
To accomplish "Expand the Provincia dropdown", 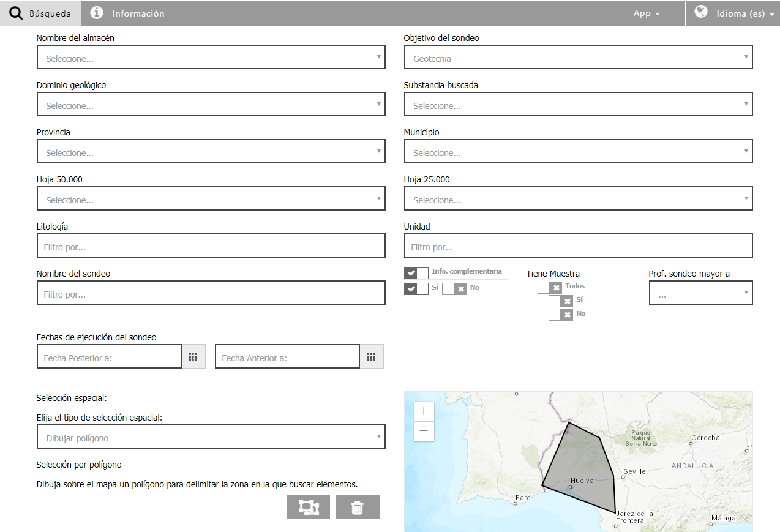I will click(211, 151).
